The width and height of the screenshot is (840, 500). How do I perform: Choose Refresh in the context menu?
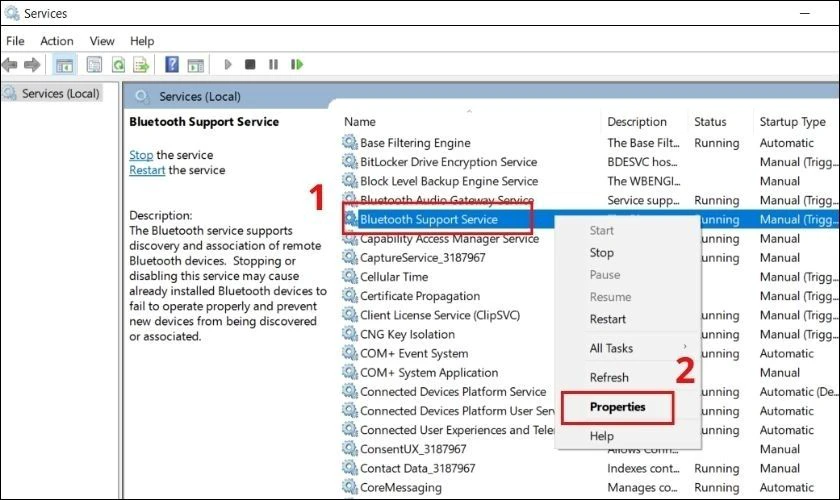coord(609,377)
